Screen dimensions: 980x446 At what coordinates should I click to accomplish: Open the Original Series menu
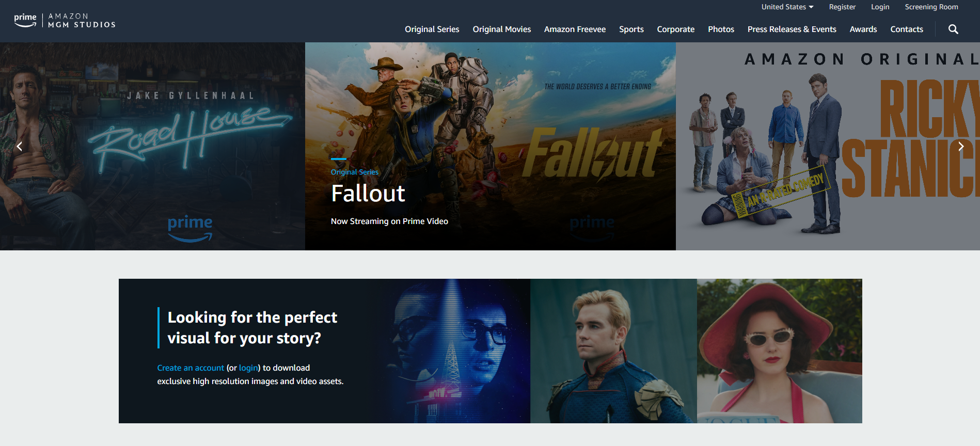[432, 29]
